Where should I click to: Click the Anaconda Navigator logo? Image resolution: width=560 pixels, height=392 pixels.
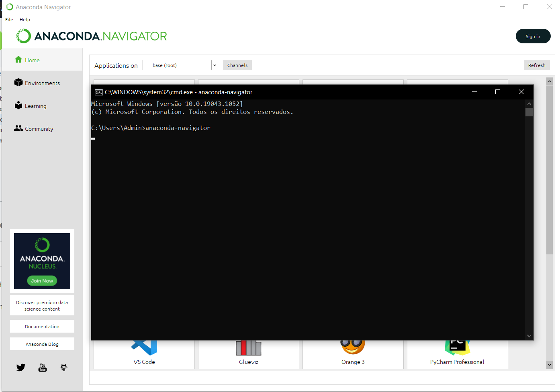92,36
